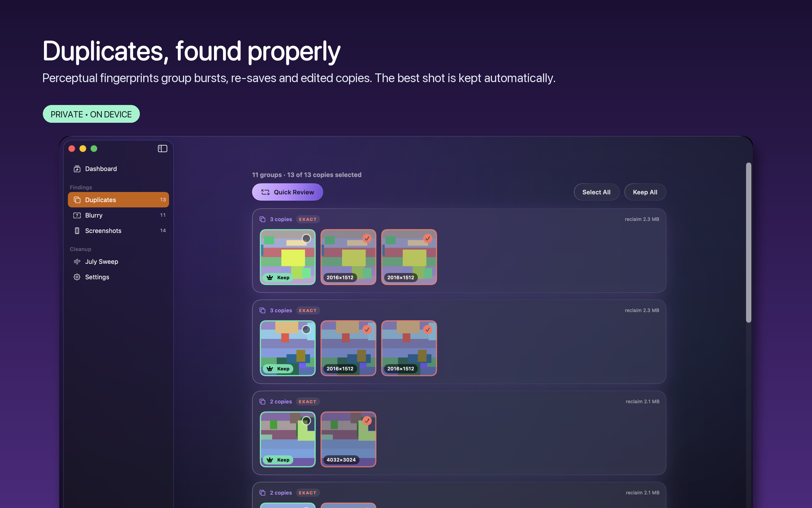Open 4032×3024 thumbnail in third group

pyautogui.click(x=348, y=439)
